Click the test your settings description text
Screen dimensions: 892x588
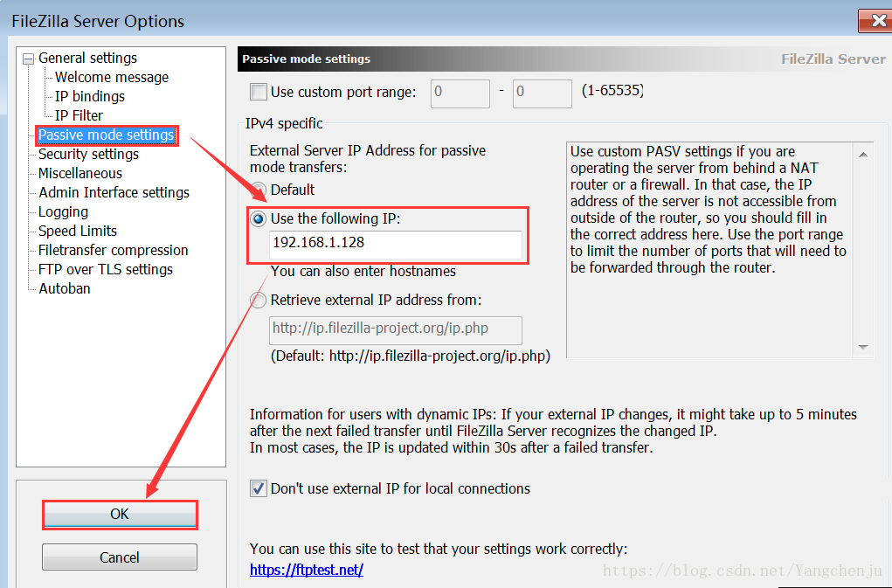point(438,550)
